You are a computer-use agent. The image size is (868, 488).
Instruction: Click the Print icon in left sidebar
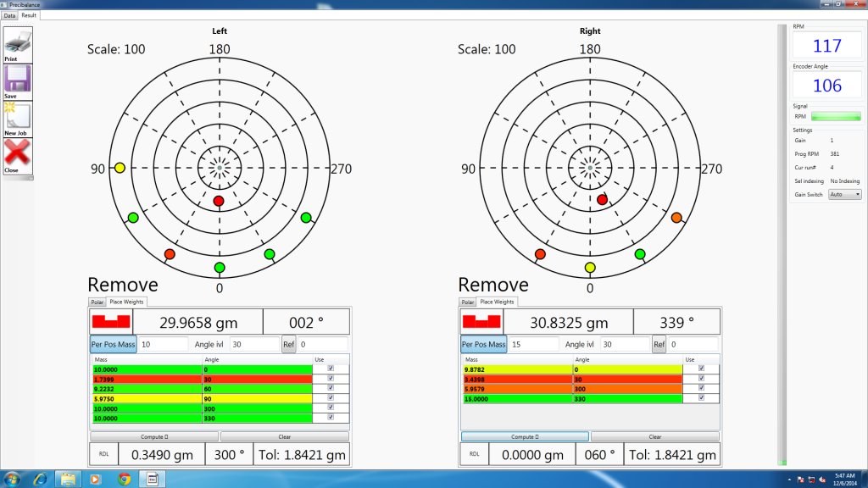(18, 42)
